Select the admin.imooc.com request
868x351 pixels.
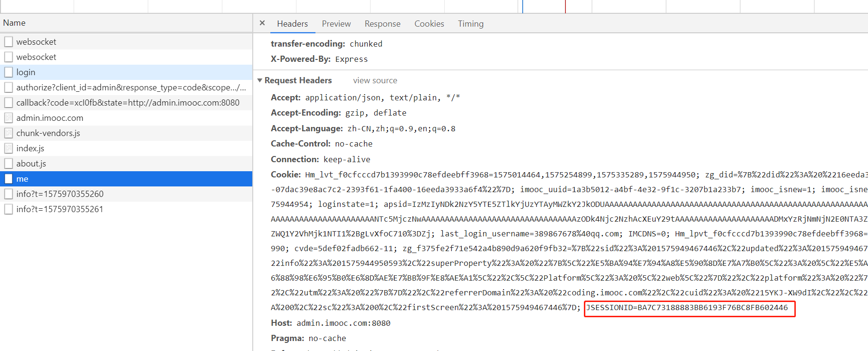pyautogui.click(x=126, y=118)
